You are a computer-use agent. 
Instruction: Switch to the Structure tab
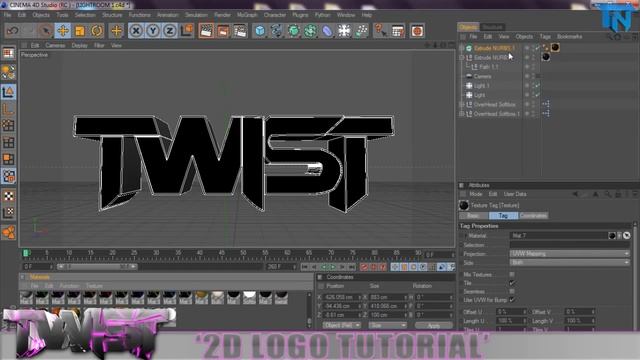pos(492,27)
